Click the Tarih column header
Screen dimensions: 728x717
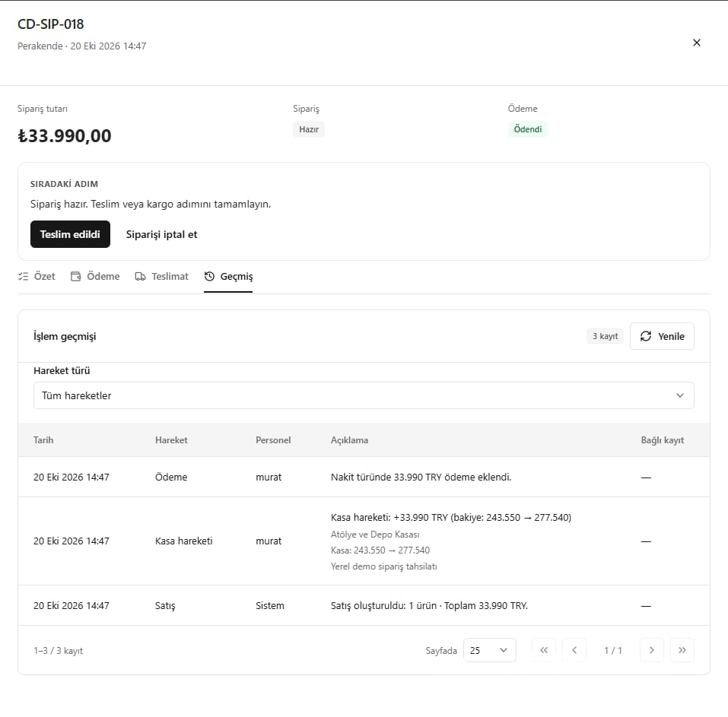[43, 440]
